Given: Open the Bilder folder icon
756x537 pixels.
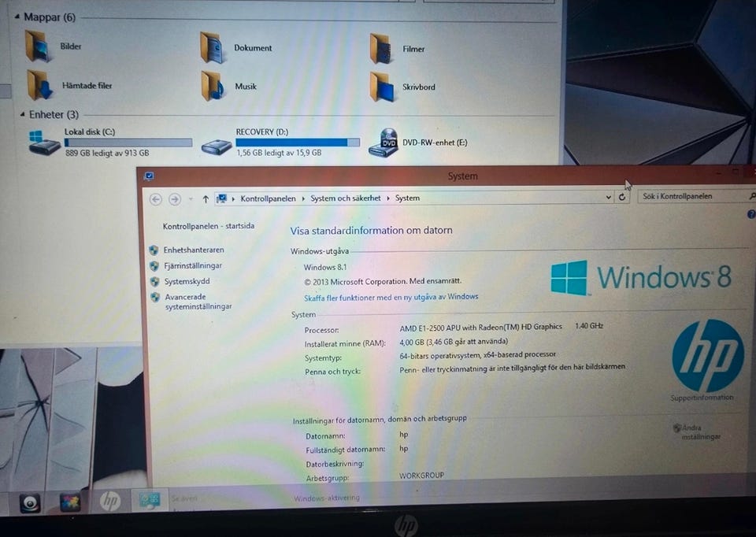Looking at the screenshot, I should coord(38,46).
